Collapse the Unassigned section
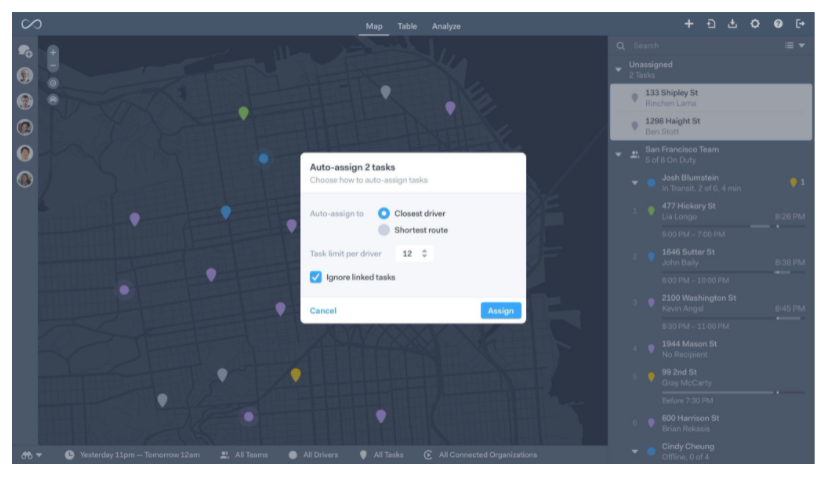 (618, 69)
